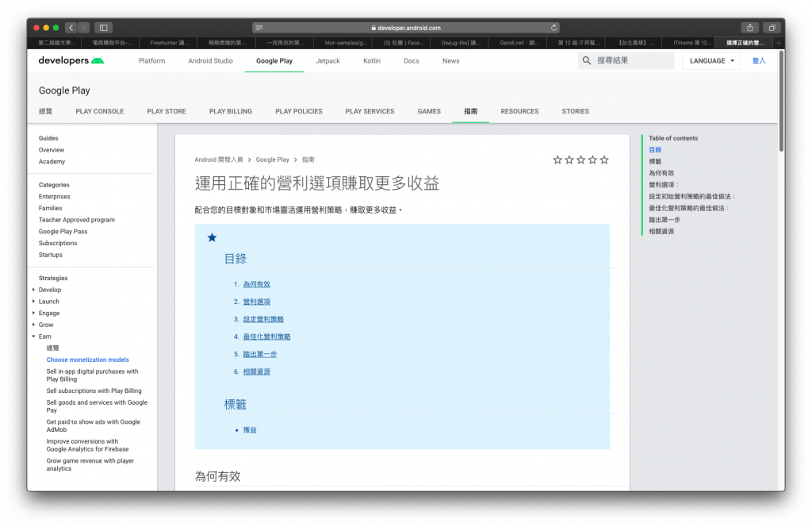Click the developer.android.com address bar
Viewport: 812px width, 527px height.
click(405, 28)
